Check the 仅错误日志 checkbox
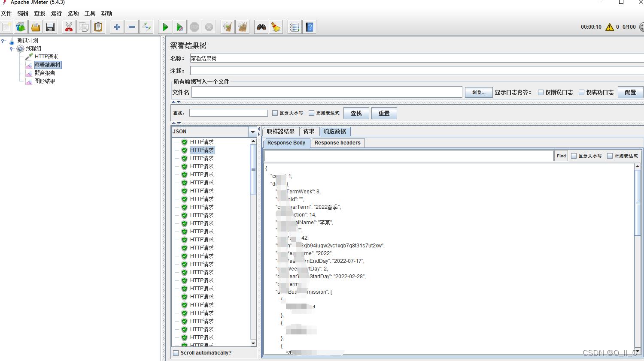The image size is (644, 361). [x=541, y=92]
